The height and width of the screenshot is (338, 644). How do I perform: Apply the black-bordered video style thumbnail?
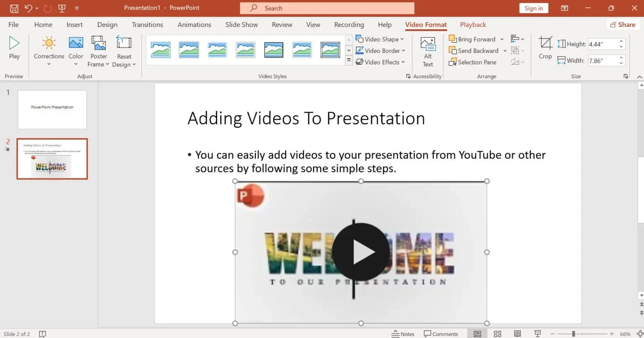pyautogui.click(x=274, y=50)
